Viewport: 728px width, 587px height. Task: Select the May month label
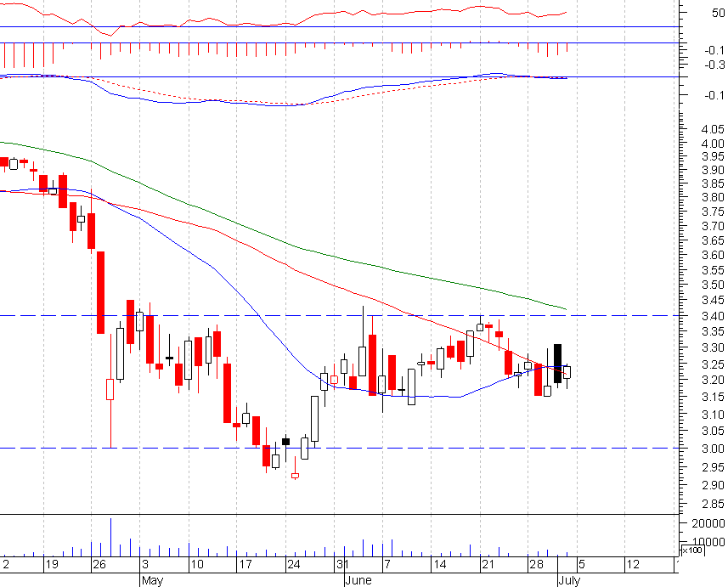click(152, 580)
